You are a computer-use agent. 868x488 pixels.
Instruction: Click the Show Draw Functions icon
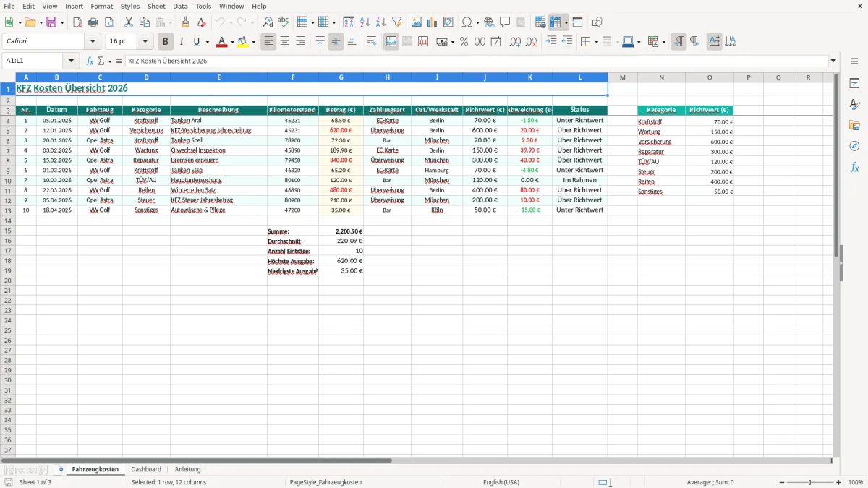pos(597,22)
